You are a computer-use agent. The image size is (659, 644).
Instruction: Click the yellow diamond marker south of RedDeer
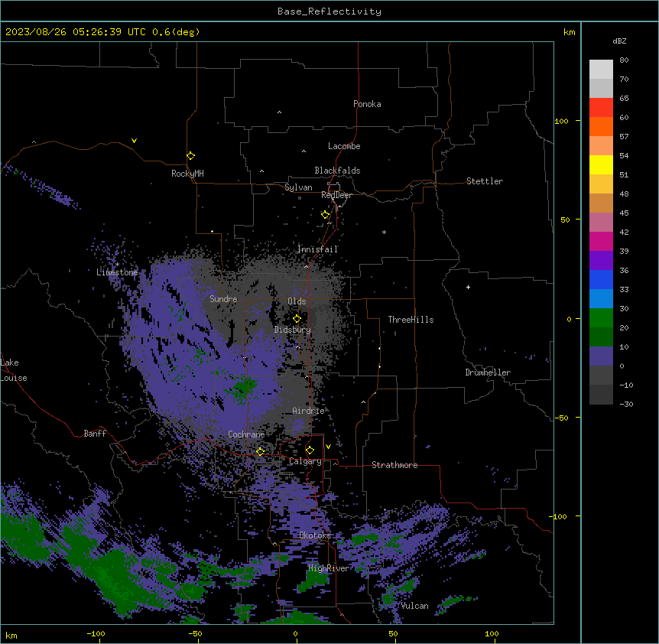pos(325,215)
